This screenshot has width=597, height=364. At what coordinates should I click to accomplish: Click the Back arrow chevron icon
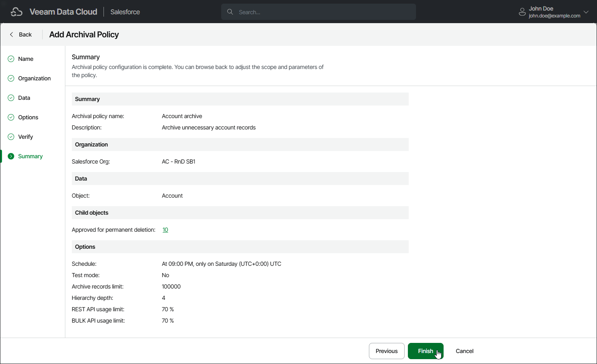(x=11, y=34)
